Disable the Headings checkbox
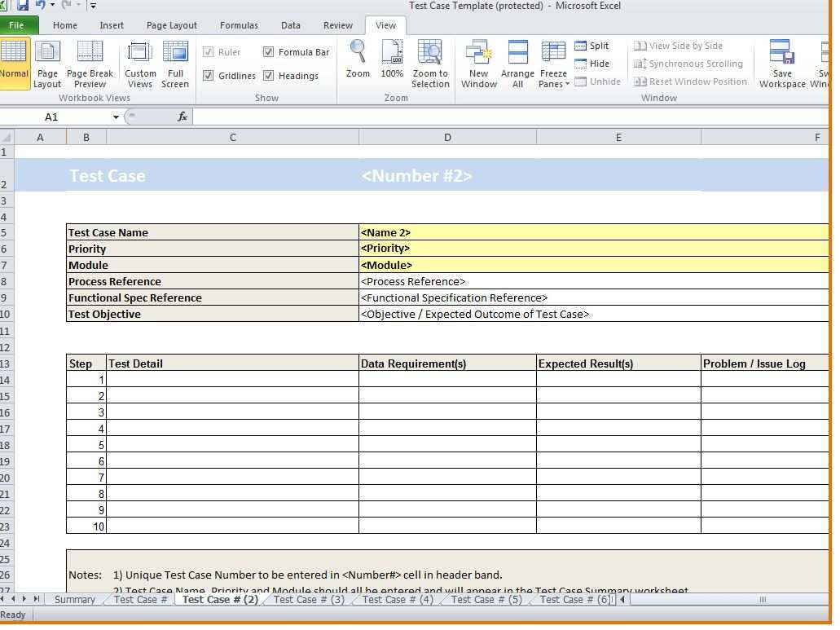840x630 pixels. (x=269, y=76)
